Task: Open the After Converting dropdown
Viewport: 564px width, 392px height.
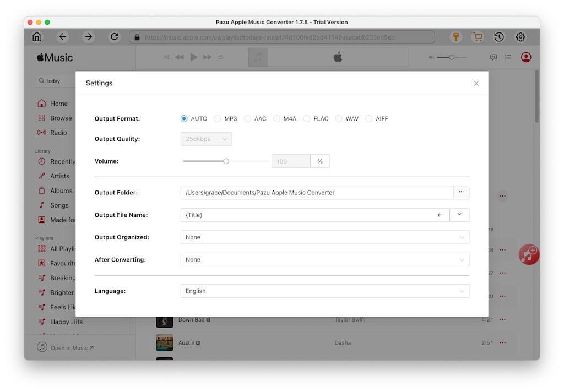Action: (x=325, y=260)
